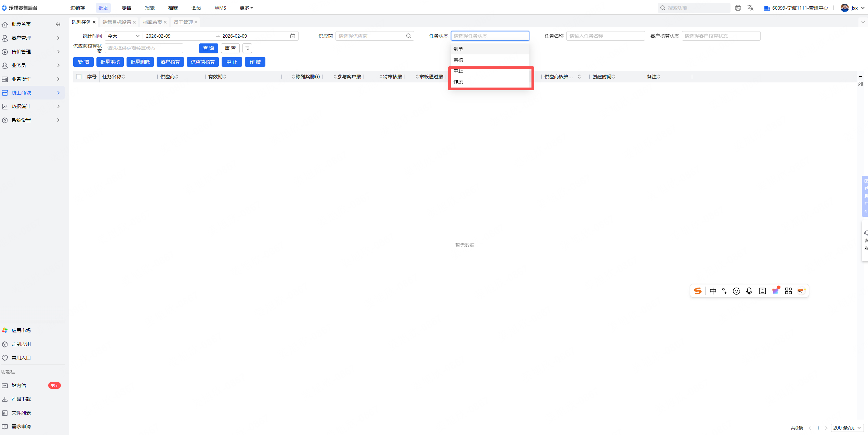The height and width of the screenshot is (435, 868).
Task: Select 作废 option in status dropdown
Action: 458,82
